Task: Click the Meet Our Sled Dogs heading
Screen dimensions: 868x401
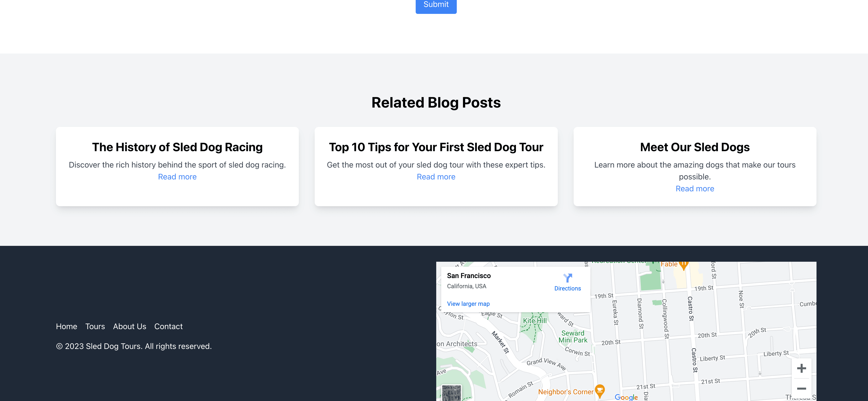Action: (695, 147)
